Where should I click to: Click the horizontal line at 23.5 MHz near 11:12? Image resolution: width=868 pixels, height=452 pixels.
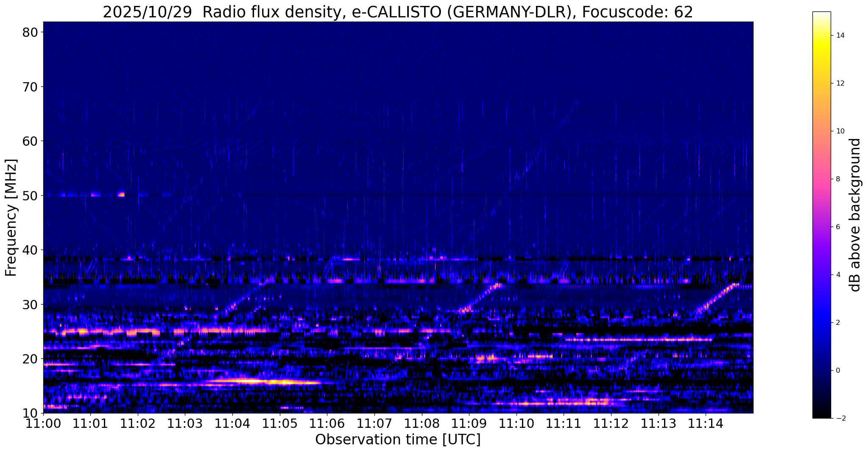click(638, 339)
